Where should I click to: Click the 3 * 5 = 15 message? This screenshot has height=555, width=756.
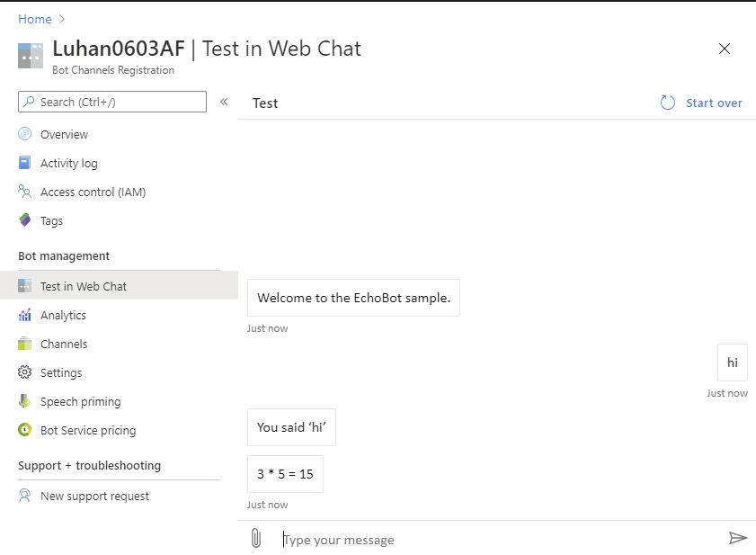(285, 474)
